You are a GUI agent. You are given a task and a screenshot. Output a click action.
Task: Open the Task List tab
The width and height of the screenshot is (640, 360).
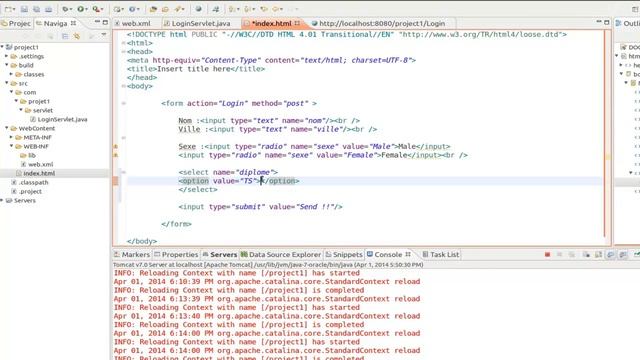[440, 254]
